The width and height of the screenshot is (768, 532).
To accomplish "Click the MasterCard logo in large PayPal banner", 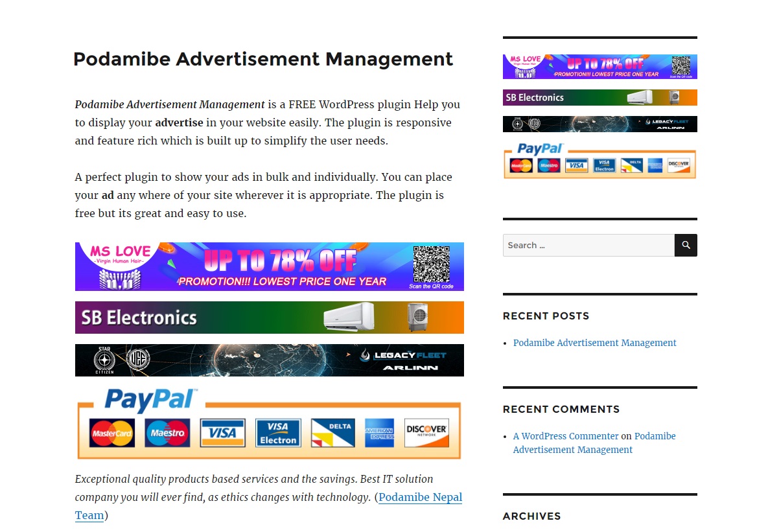I will (x=111, y=433).
